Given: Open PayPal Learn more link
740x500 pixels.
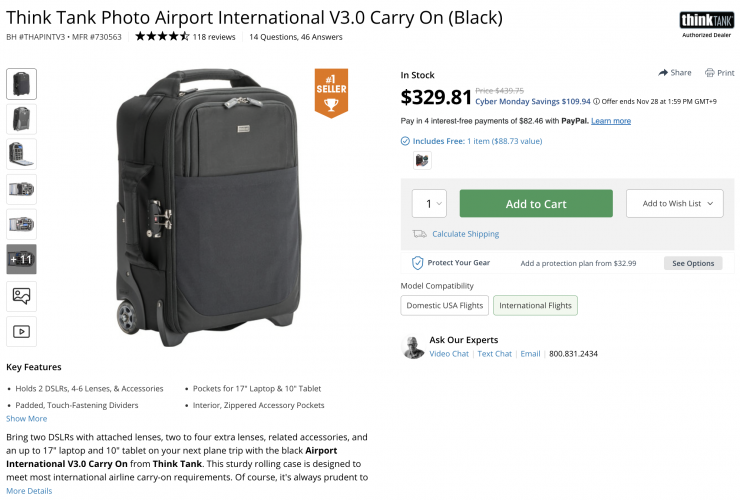Looking at the screenshot, I should click(x=611, y=121).
